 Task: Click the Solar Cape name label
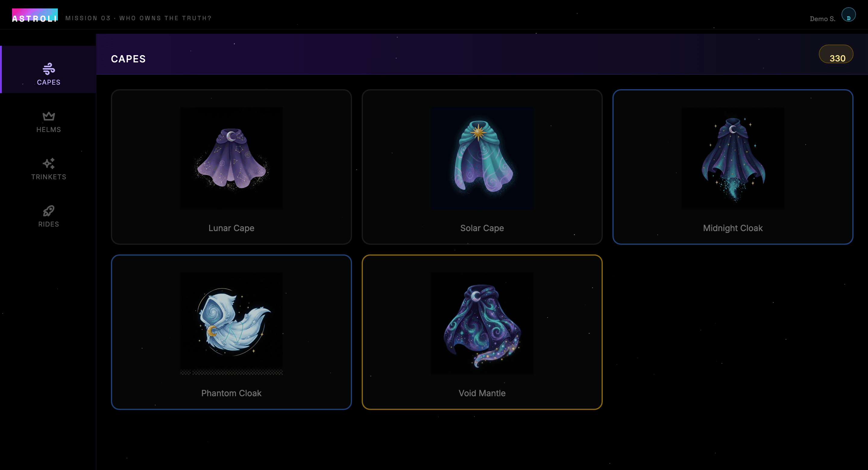pos(482,228)
